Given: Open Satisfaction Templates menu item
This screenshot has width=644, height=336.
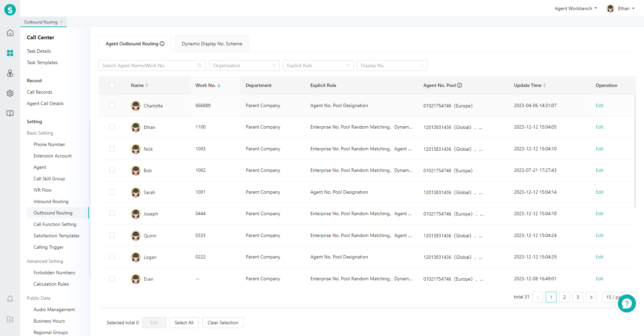Looking at the screenshot, I should click(x=56, y=236).
